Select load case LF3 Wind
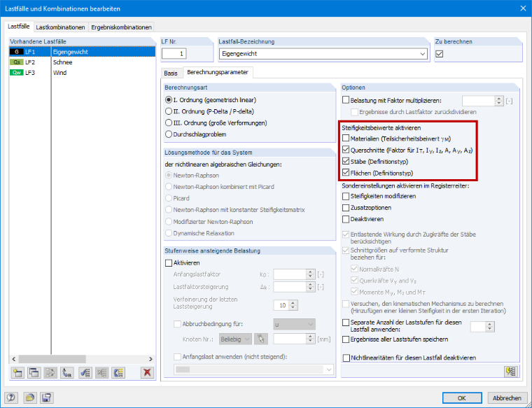The image size is (532, 408). tap(82, 73)
